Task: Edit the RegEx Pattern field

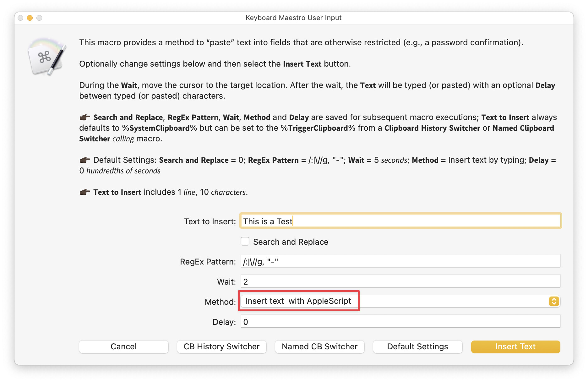Action: [400, 261]
